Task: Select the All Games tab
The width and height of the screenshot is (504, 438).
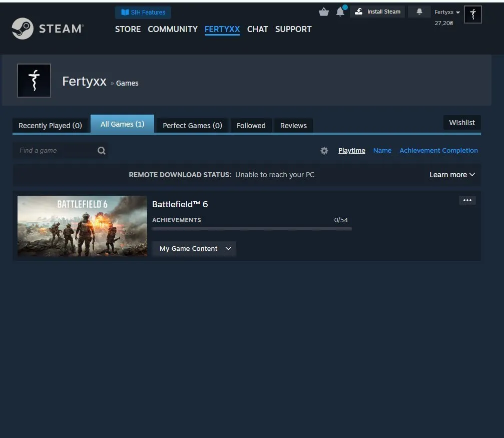Action: 123,124
